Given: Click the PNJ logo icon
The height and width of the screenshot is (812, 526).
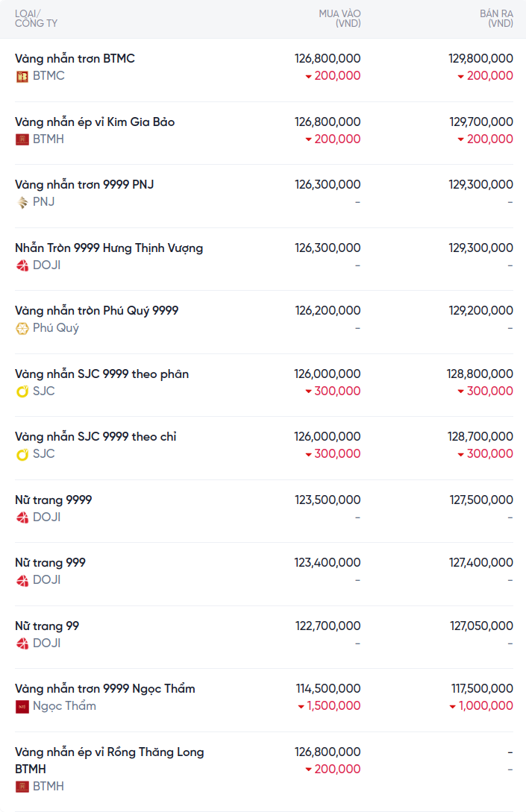Looking at the screenshot, I should [22, 202].
